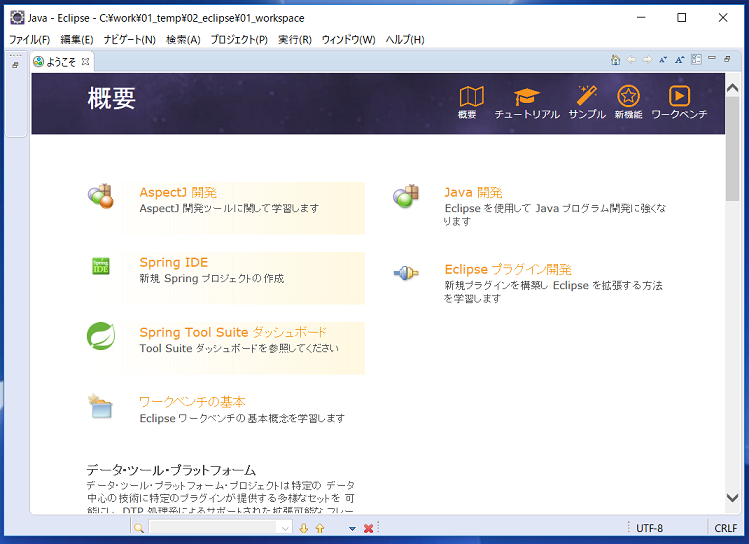The image size is (749, 544).
Task: Click 'Tool Suite ダッシュボードを参照してください' text
Action: pyautogui.click(x=239, y=348)
